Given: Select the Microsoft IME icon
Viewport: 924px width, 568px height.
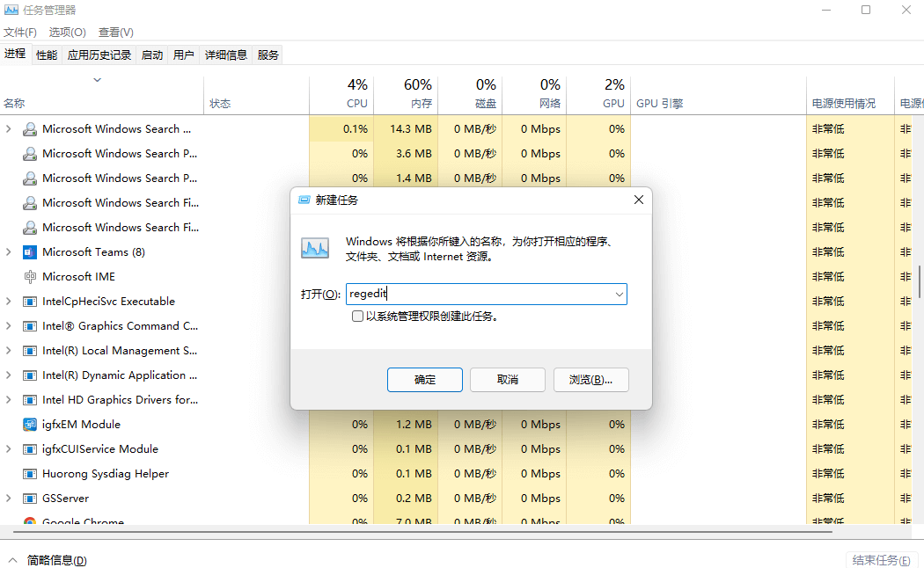Looking at the screenshot, I should point(30,276).
